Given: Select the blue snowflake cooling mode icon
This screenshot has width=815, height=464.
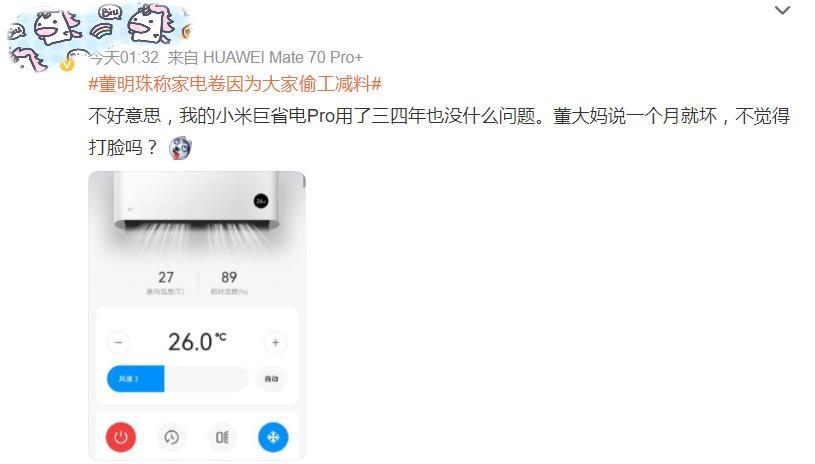Looking at the screenshot, I should (x=273, y=437).
